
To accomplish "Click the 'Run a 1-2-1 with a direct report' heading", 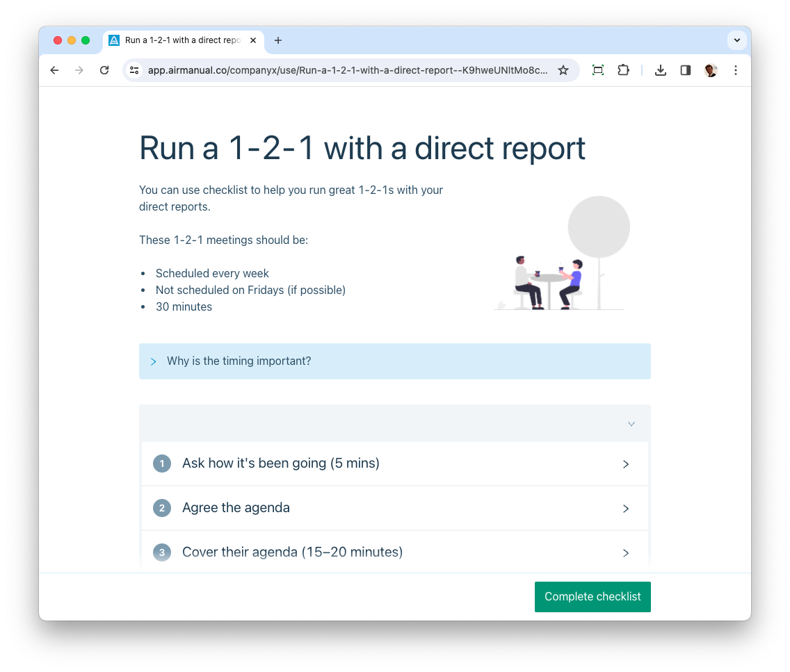I will click(x=362, y=149).
